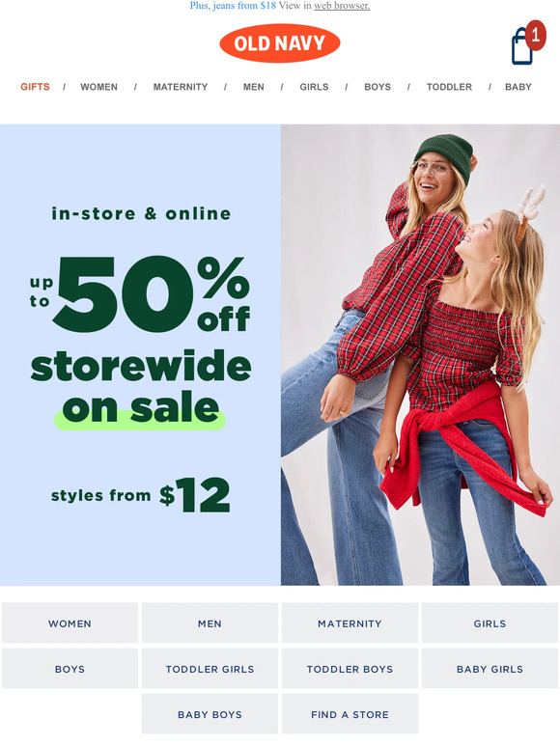Choose the TODDLER GIRLS button
Image resolution: width=560 pixels, height=747 pixels.
(x=210, y=669)
